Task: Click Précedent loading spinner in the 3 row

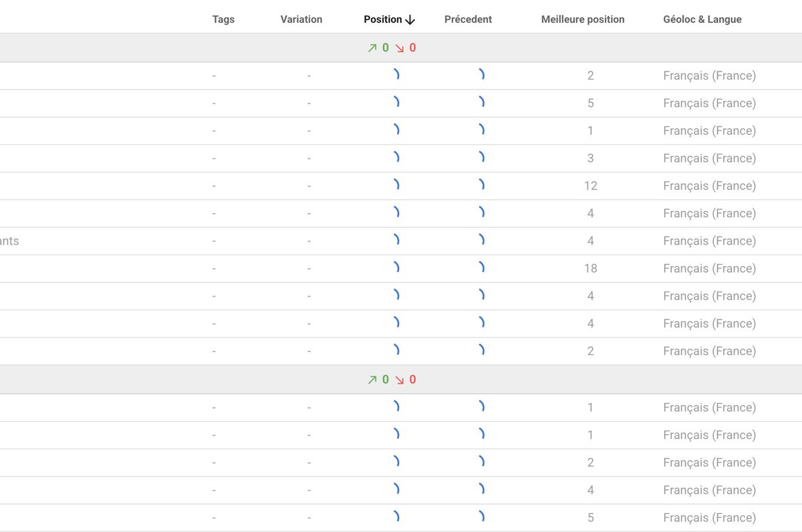Action: [x=481, y=157]
